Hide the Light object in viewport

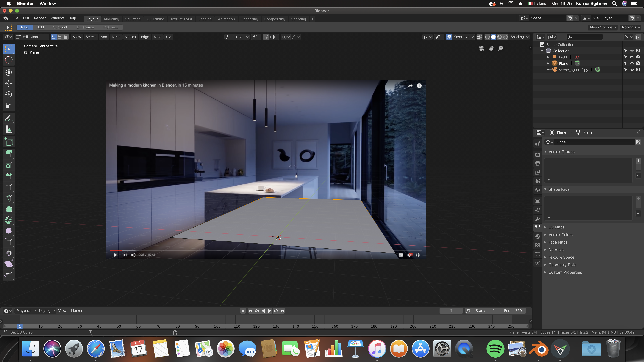click(632, 57)
